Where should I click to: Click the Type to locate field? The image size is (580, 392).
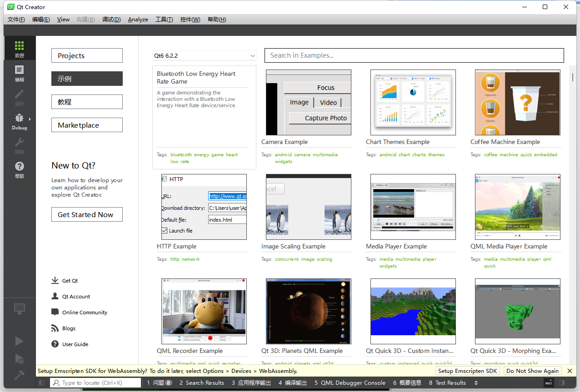[x=95, y=383]
